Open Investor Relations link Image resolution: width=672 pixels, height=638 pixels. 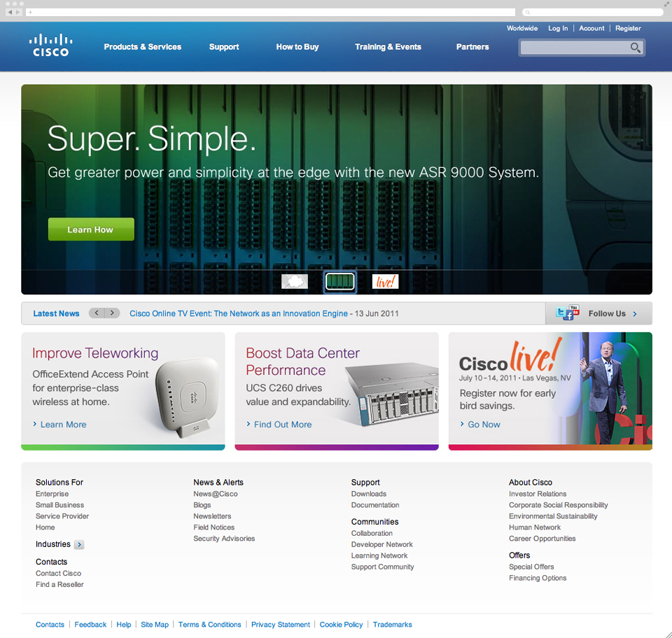[x=538, y=494]
